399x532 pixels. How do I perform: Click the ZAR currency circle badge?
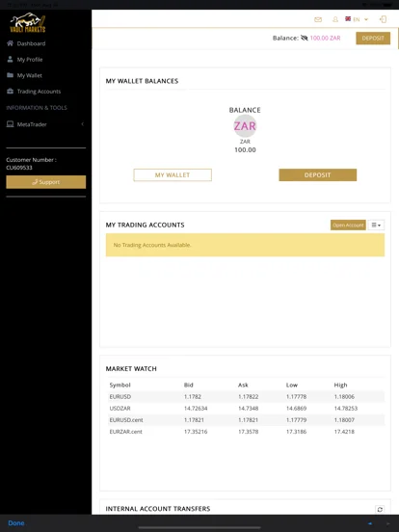tap(245, 126)
